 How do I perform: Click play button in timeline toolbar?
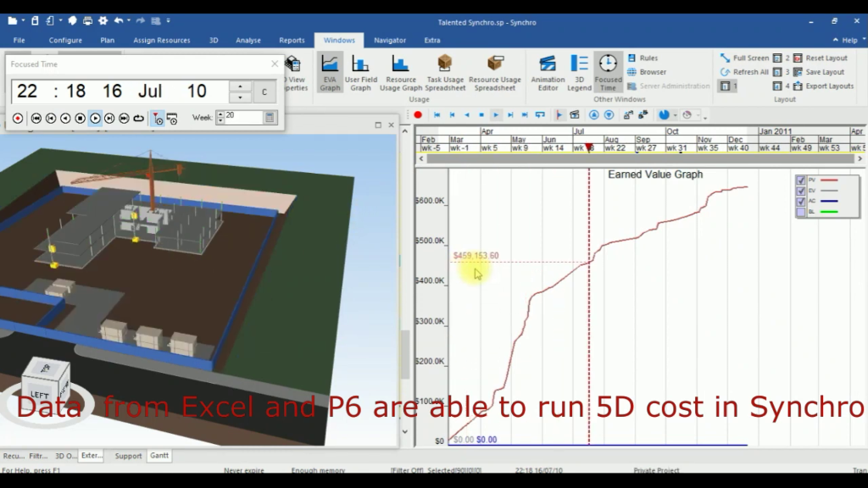495,115
